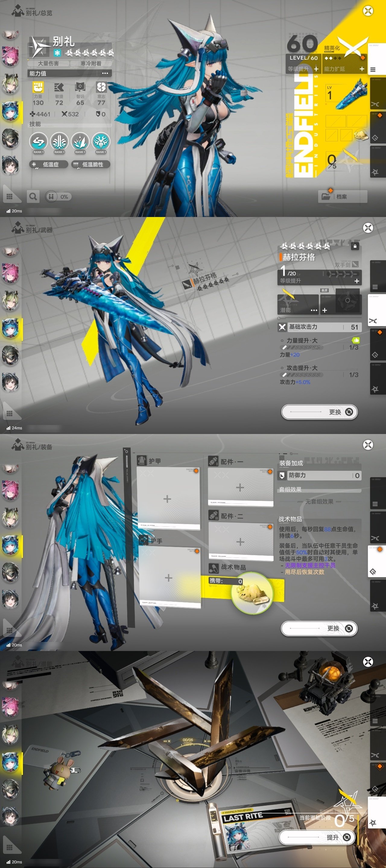Toggle the 低温症 talent tag
Viewport: 386px width, 868px height.
48,165
